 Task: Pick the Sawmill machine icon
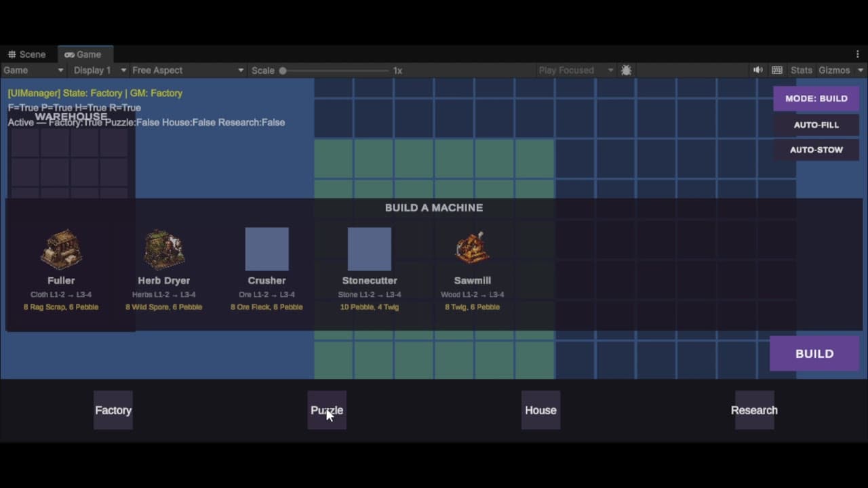473,247
